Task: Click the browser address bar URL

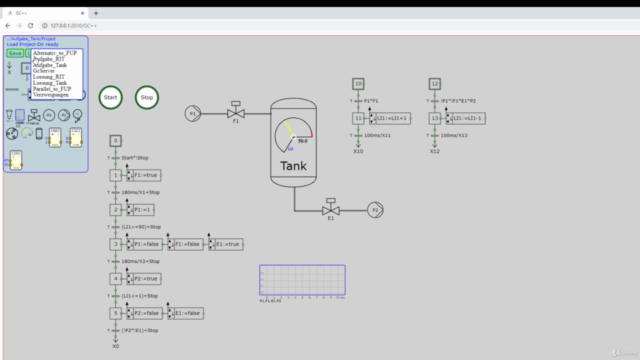Action: tap(73, 25)
